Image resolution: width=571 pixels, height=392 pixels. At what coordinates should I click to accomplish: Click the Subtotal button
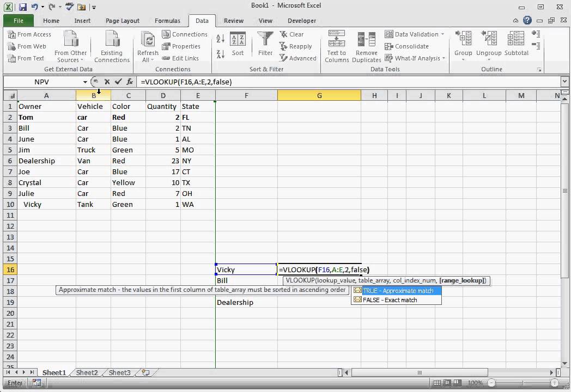pyautogui.click(x=516, y=44)
